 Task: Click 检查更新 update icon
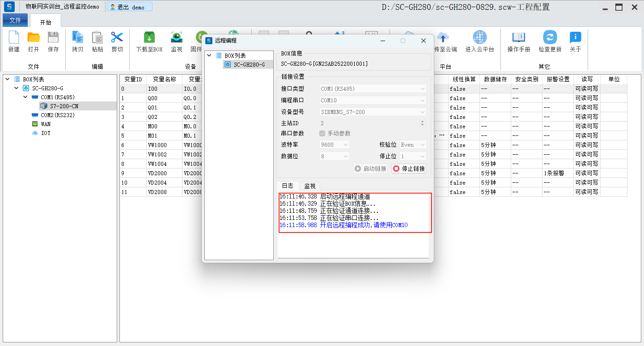(x=550, y=38)
